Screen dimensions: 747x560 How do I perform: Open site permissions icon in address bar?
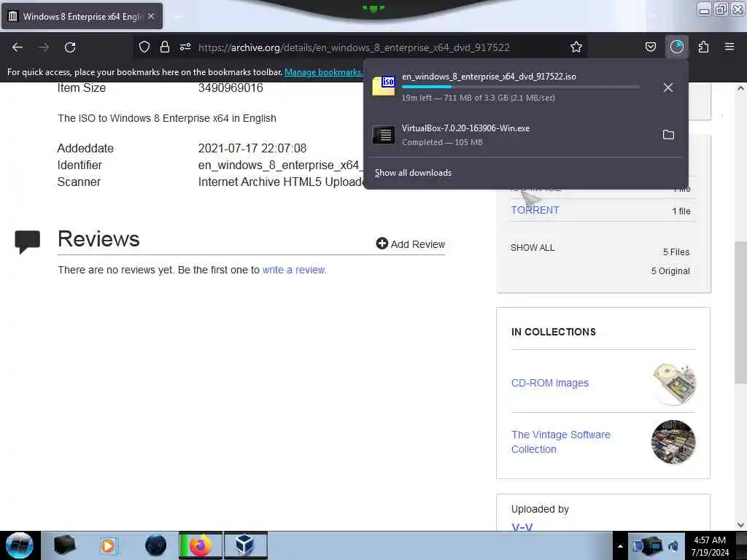(185, 47)
